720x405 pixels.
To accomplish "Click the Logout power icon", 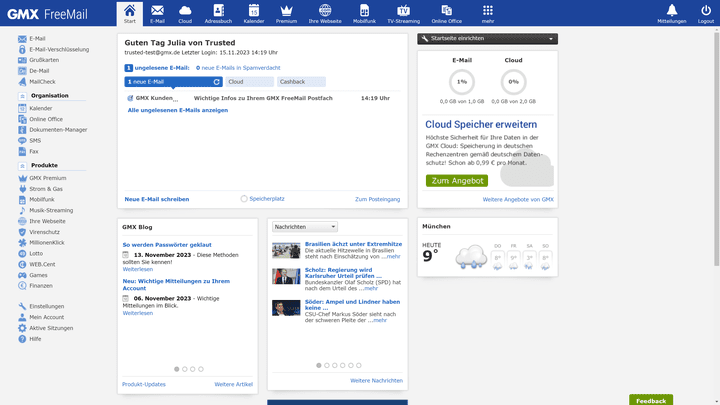I will pos(706,13).
